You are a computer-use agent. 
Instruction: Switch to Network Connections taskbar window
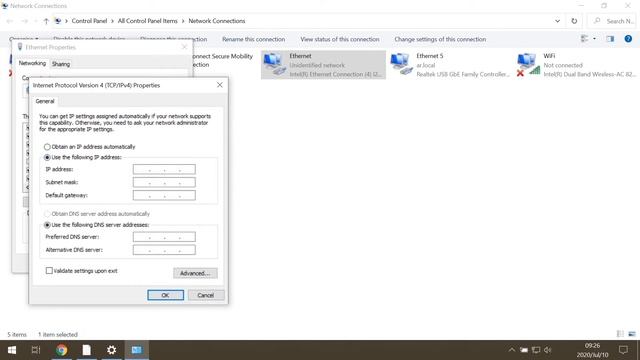coord(137,350)
